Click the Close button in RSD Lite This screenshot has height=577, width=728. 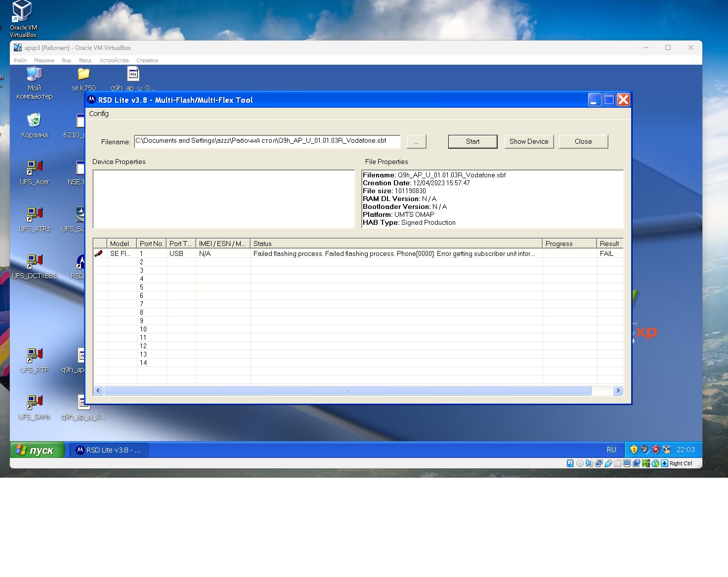583,141
